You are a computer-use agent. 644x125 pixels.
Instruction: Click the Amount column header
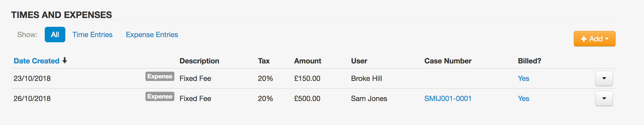pyautogui.click(x=307, y=61)
